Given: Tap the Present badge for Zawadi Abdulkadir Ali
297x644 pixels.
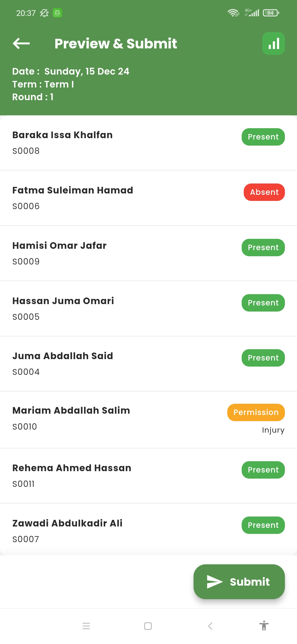Looking at the screenshot, I should pyautogui.click(x=263, y=525).
